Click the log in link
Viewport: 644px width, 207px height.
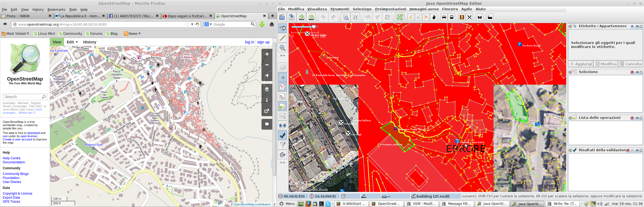(249, 42)
